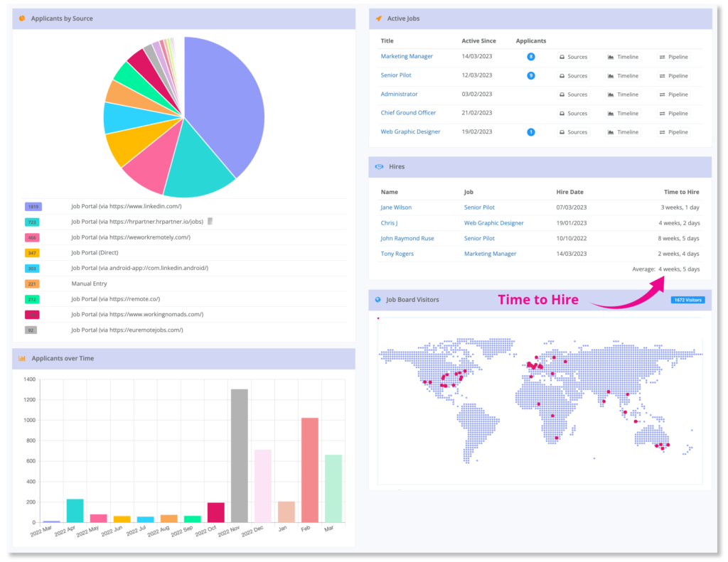
Task: Open Sources for the Marketing Manager job
Action: (574, 57)
